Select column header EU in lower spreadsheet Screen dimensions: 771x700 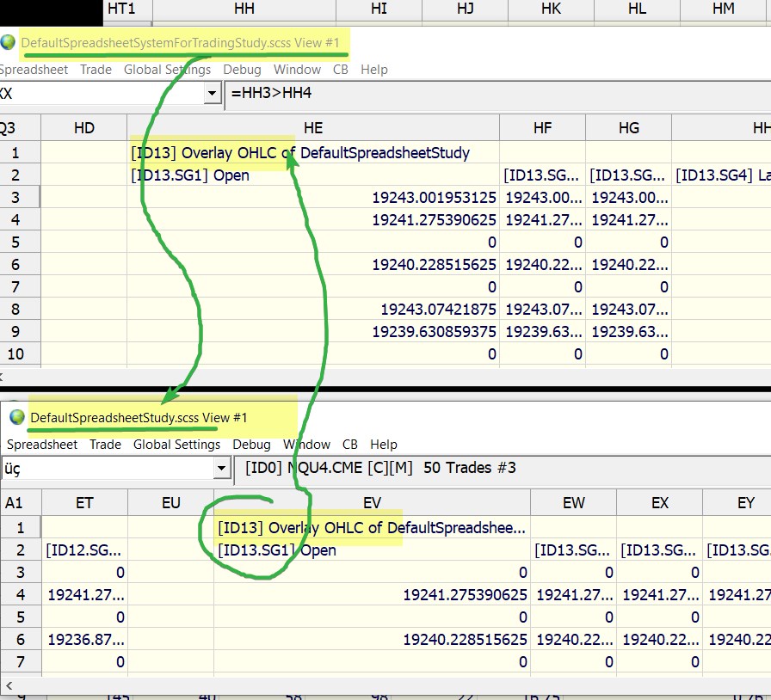[170, 503]
